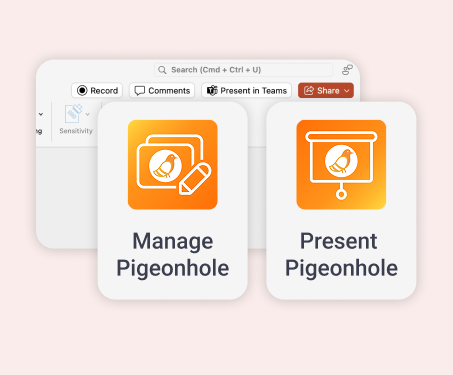Start Present in Teams
The width and height of the screenshot is (453, 375).
point(247,90)
